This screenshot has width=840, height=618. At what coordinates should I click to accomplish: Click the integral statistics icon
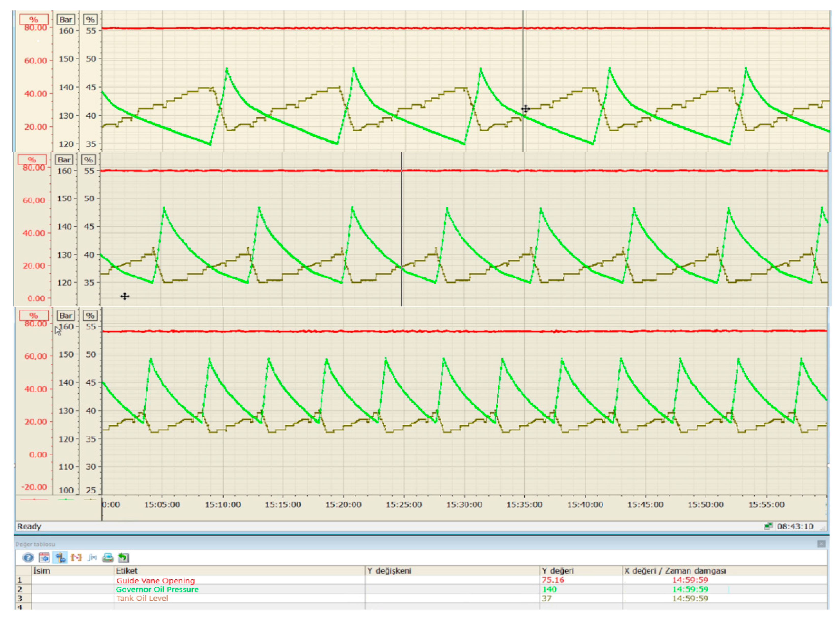coord(92,558)
